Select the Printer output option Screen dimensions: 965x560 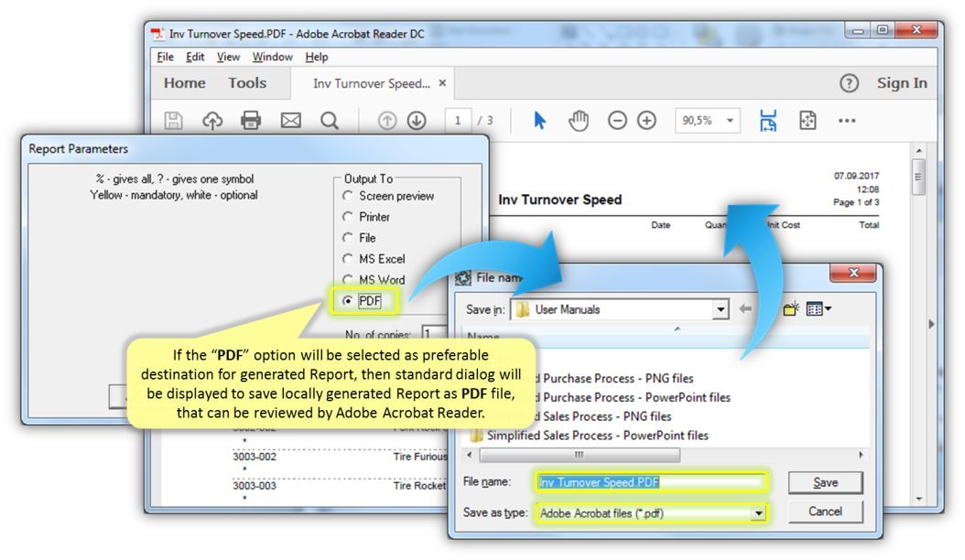click(366, 217)
